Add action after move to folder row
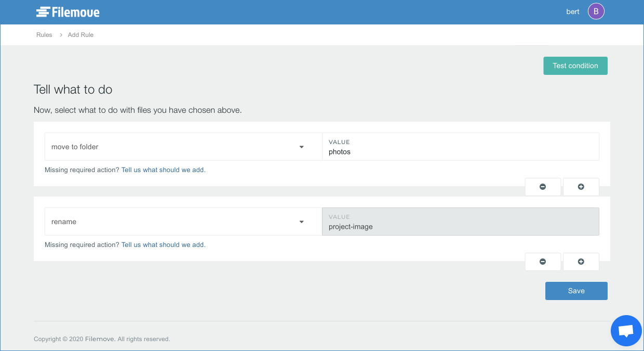Screen dimensions: 644x351 [x=581, y=187]
